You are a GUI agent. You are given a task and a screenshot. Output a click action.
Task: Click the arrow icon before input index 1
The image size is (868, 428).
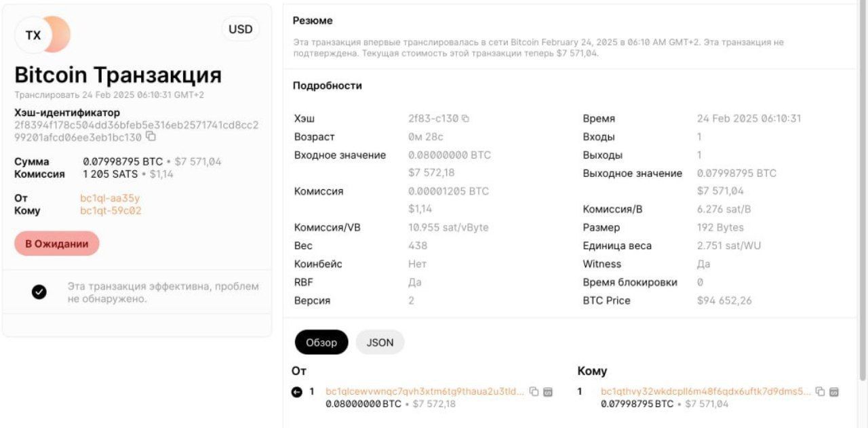click(297, 391)
